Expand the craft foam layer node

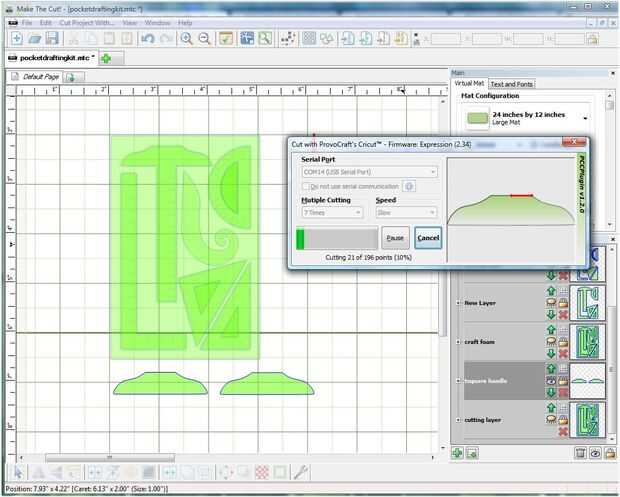coord(458,342)
